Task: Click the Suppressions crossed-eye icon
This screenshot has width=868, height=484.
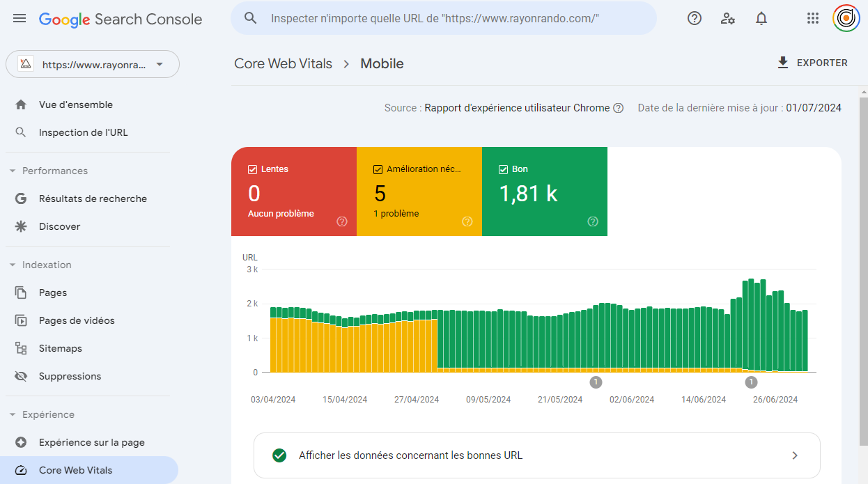Action: pyautogui.click(x=21, y=376)
